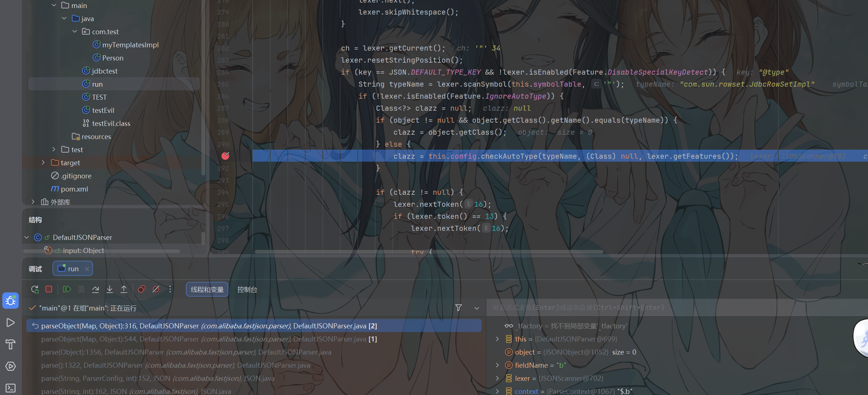This screenshot has width=868, height=395.
Task: Switch to the 控制台 console tab
Action: click(x=247, y=289)
